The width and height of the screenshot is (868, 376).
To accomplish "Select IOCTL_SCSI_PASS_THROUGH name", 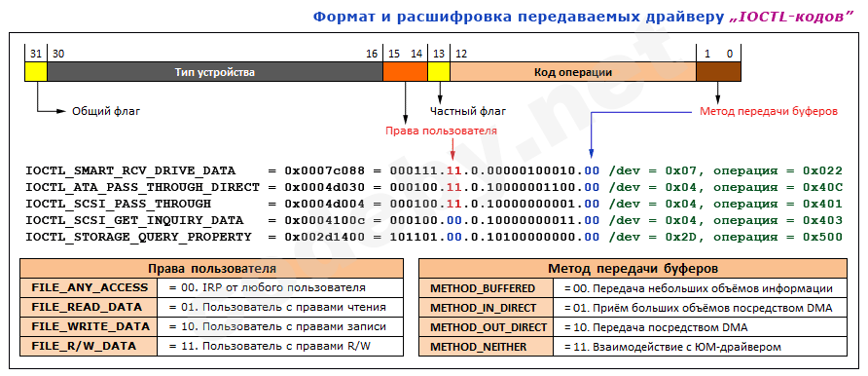I will point(119,204).
